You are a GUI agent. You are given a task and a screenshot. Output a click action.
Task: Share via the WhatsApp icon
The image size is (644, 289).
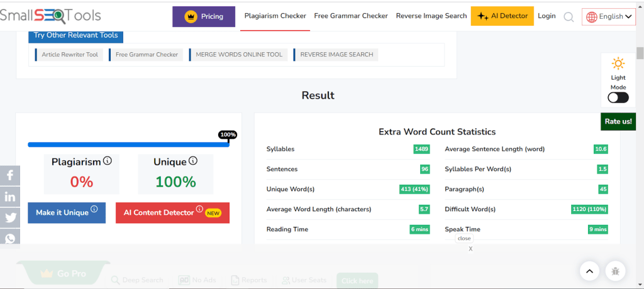[10, 238]
